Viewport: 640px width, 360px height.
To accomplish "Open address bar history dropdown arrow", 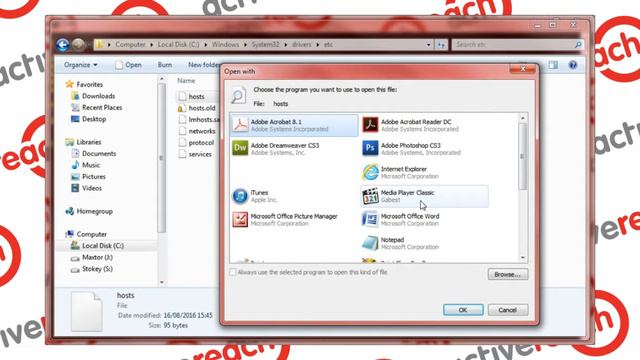I will click(x=429, y=45).
